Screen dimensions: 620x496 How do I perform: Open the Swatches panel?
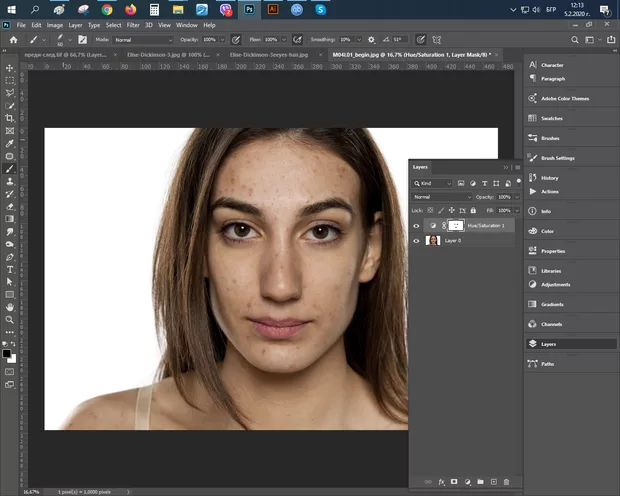550,118
